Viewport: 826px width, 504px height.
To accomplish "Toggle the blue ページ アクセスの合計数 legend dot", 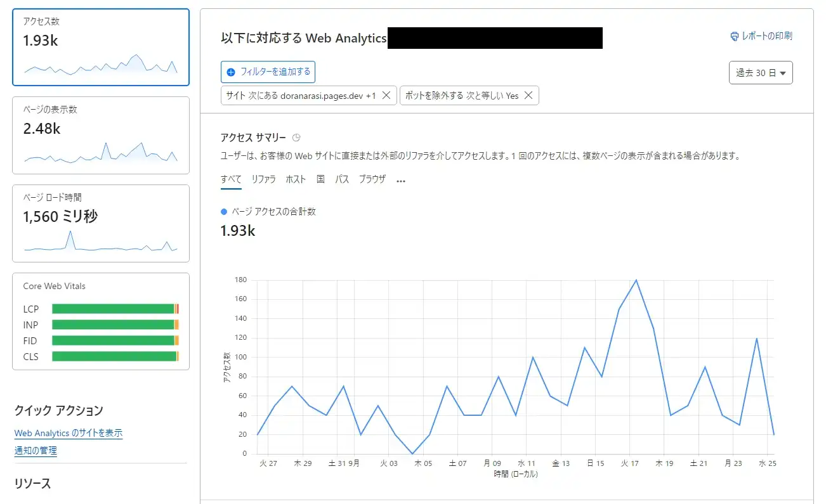I will [224, 212].
